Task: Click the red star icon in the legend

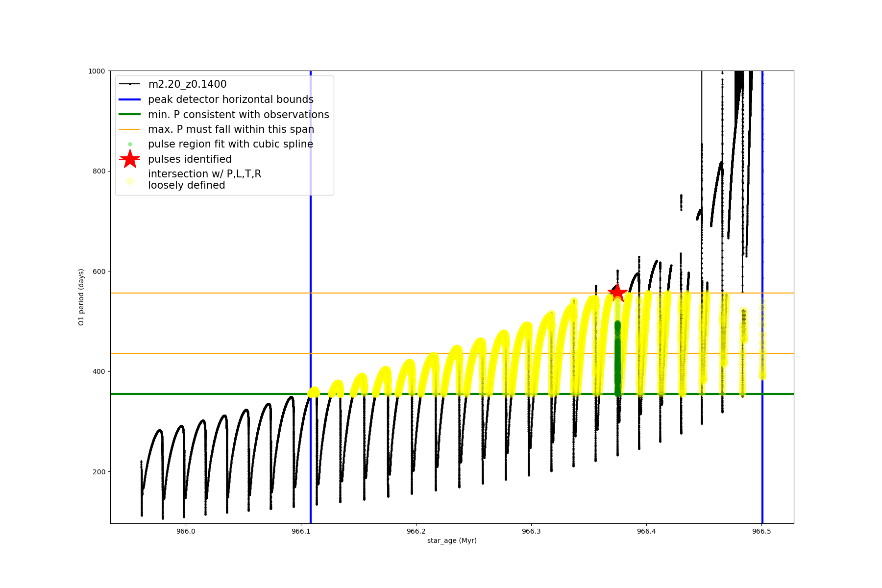Action: (x=130, y=159)
